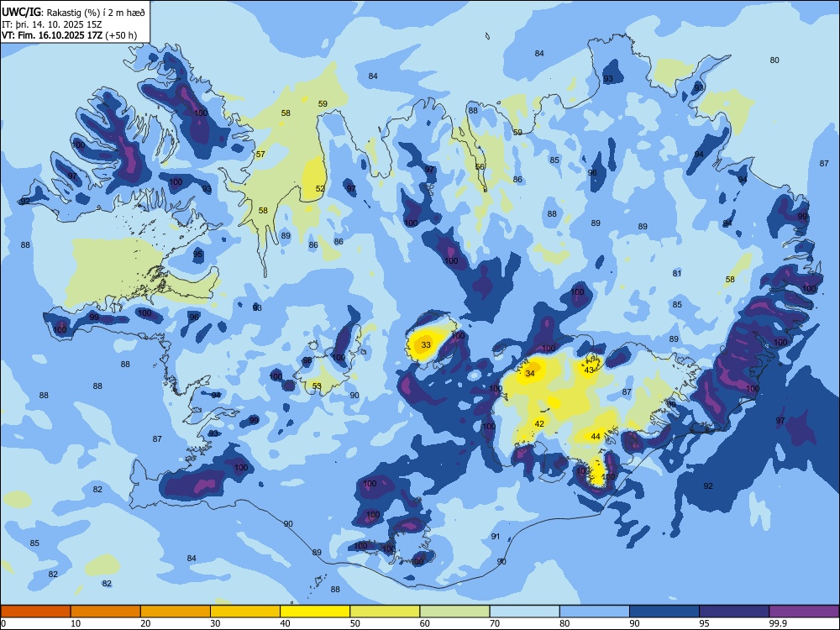Click the legend tick label 30

(x=215, y=623)
